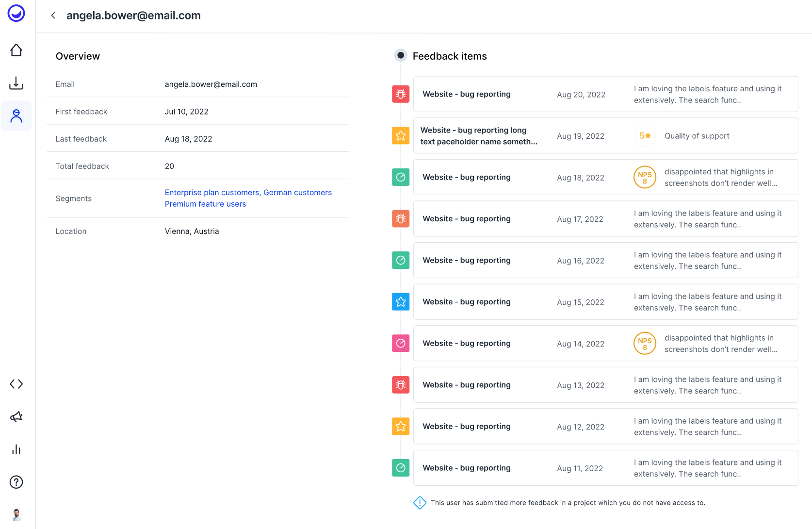This screenshot has width=812, height=529.
Task: Open the Enterprise plan customers segment
Action: pos(212,193)
